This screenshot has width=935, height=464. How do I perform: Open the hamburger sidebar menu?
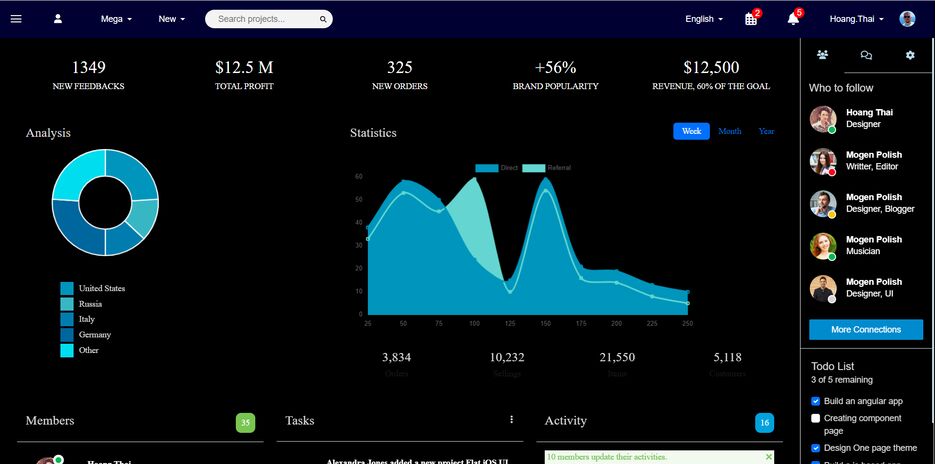click(x=16, y=18)
